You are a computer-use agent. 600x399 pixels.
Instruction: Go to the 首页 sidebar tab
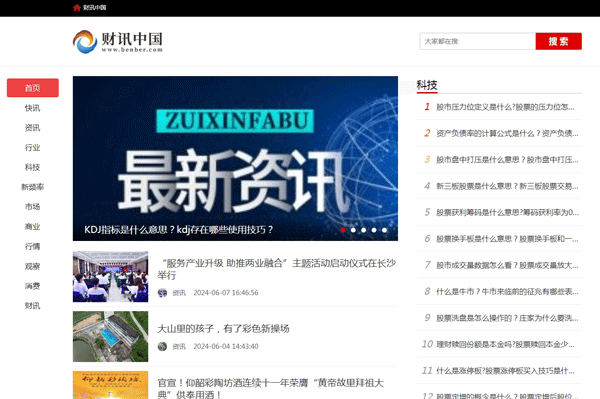[x=33, y=88]
